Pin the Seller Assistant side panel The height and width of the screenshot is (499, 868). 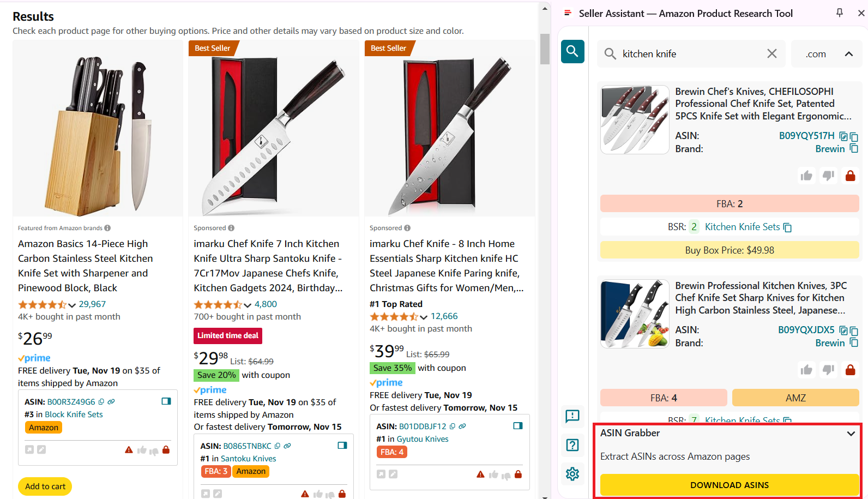pos(840,13)
